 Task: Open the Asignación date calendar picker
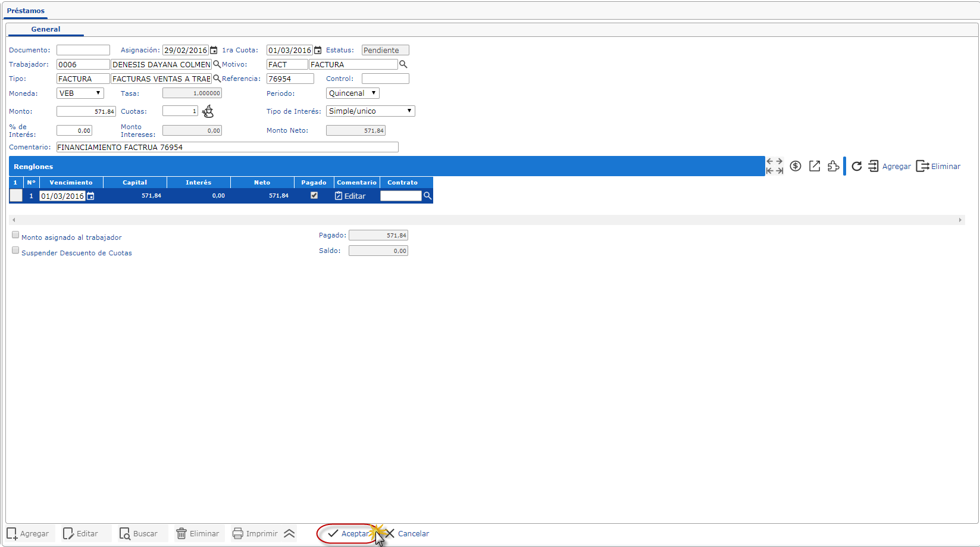[x=214, y=51]
